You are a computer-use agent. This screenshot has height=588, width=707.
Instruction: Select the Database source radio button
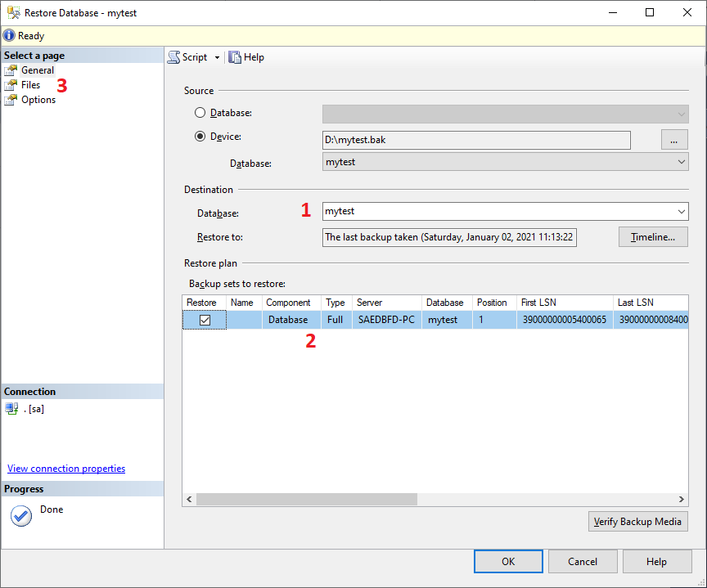200,113
